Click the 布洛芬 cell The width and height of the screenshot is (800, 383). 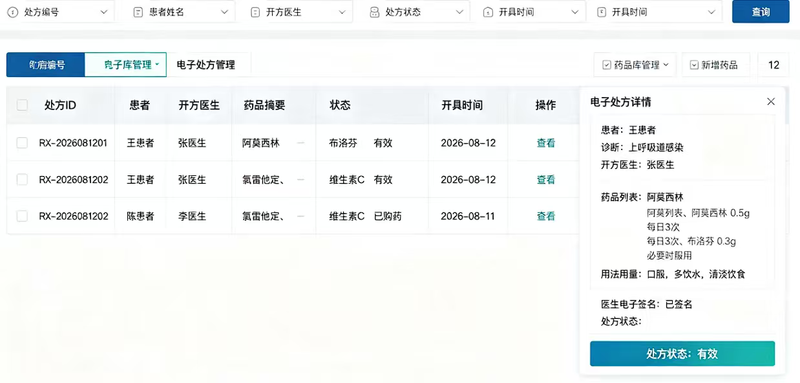coord(343,143)
